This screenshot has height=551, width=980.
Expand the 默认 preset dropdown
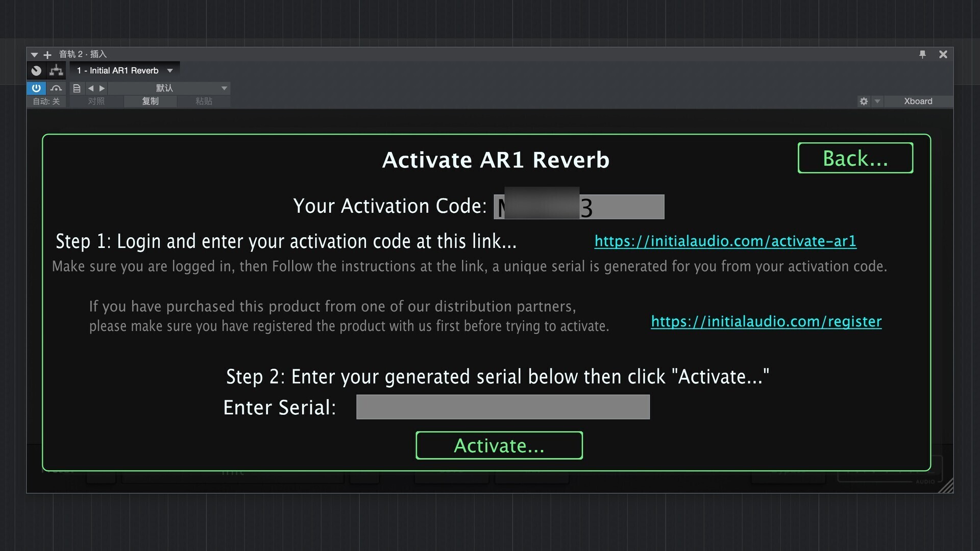169,88
